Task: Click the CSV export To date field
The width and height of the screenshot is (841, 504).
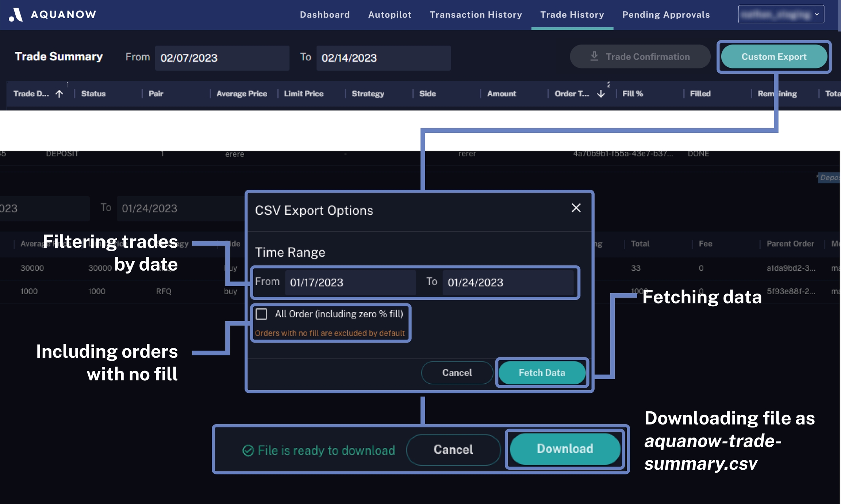Action: pyautogui.click(x=507, y=282)
